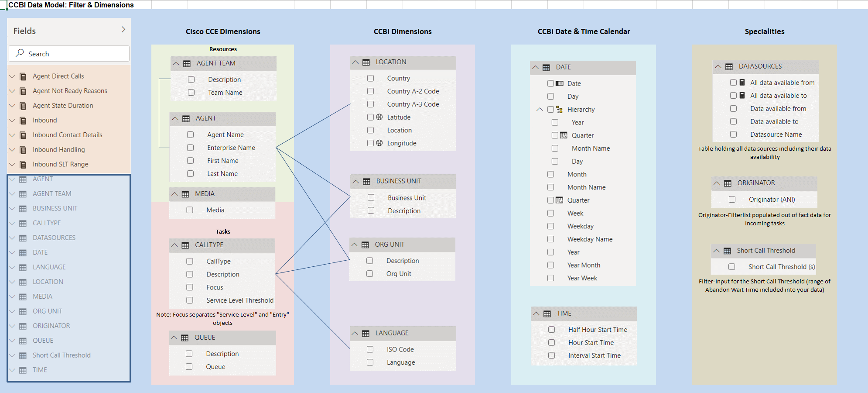The height and width of the screenshot is (393, 868).
Task: Click the Agent Not Ready Reasons measure icon
Action: (23, 91)
